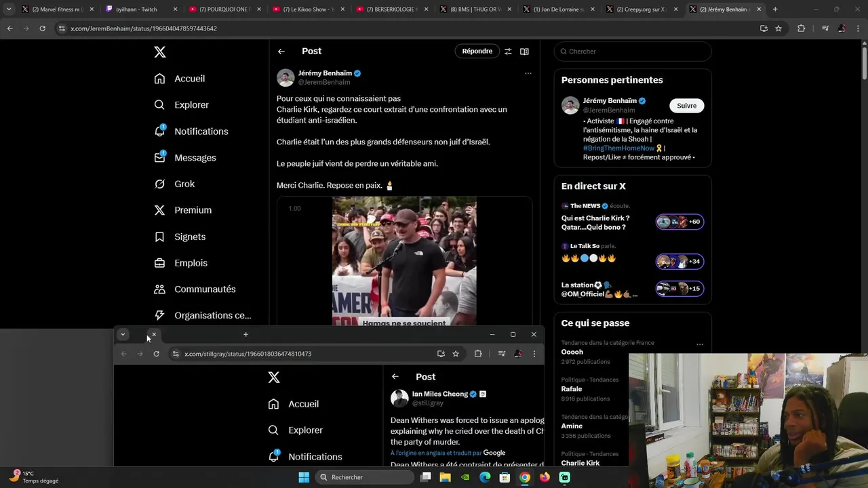Viewport: 868px width, 488px height.
Task: Switch to BMS | THUG OR tab
Action: point(474,9)
